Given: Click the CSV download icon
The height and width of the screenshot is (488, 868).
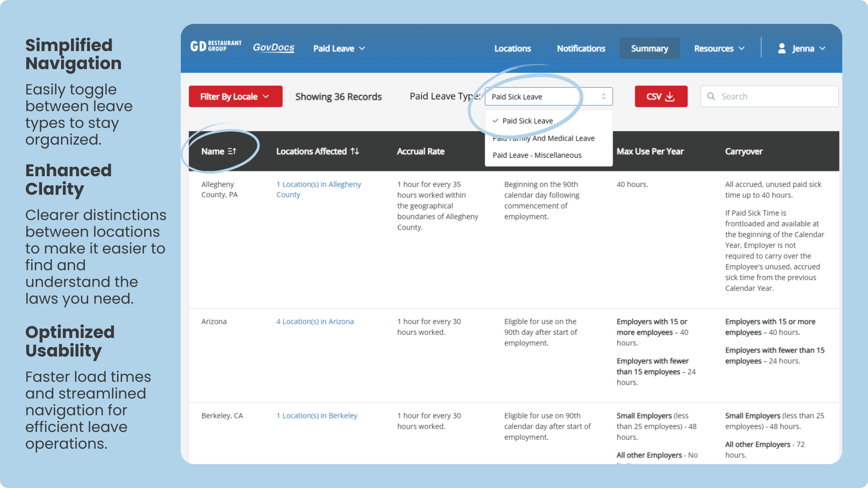Looking at the screenshot, I should tap(670, 96).
